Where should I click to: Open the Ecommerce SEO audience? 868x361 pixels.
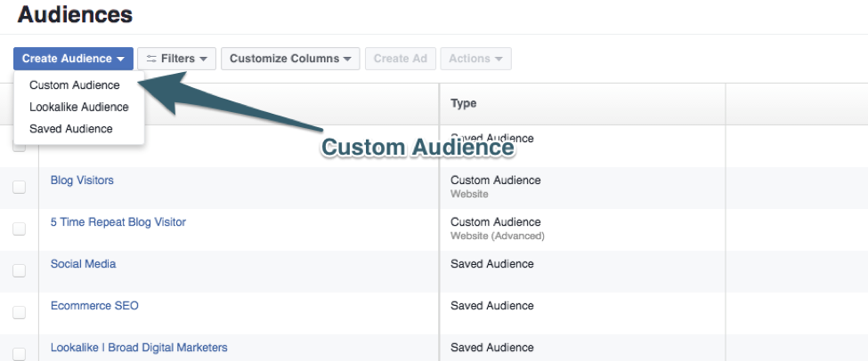[94, 306]
